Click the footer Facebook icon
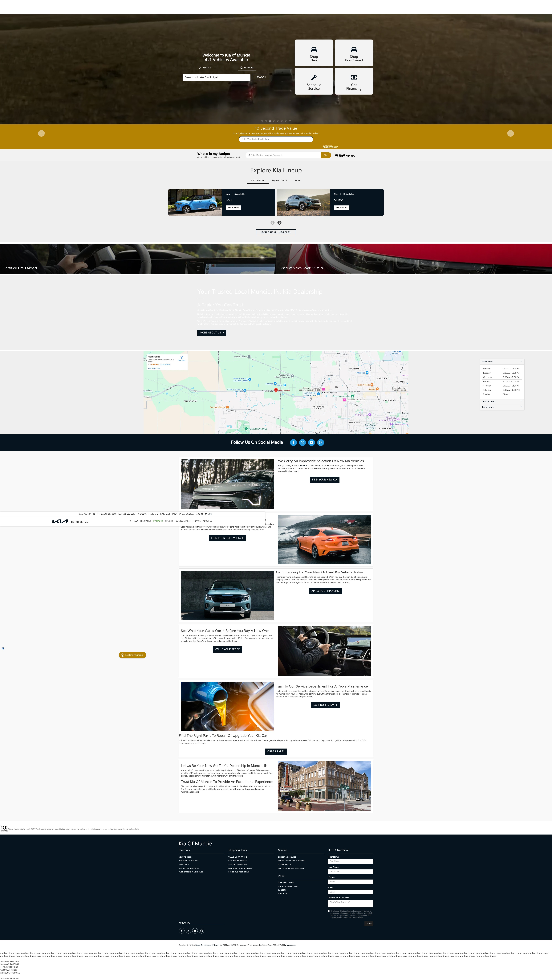The height and width of the screenshot is (980, 552). 182,931
